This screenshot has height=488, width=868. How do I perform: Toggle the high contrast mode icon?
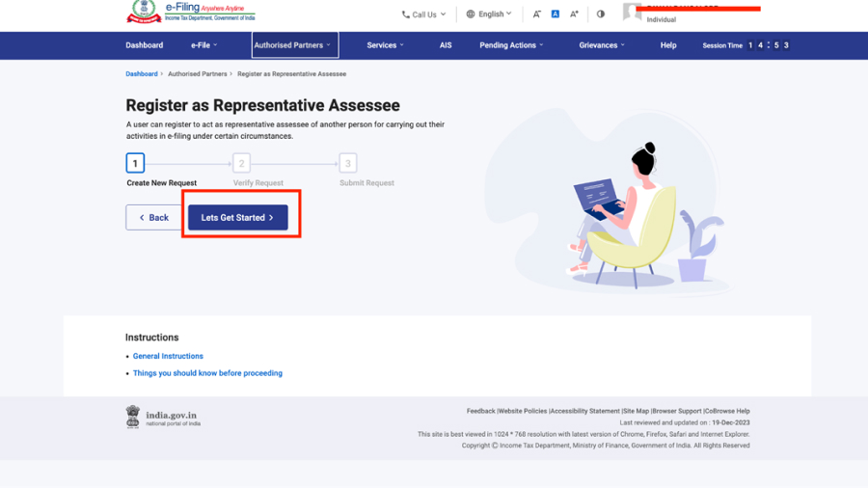tap(601, 14)
